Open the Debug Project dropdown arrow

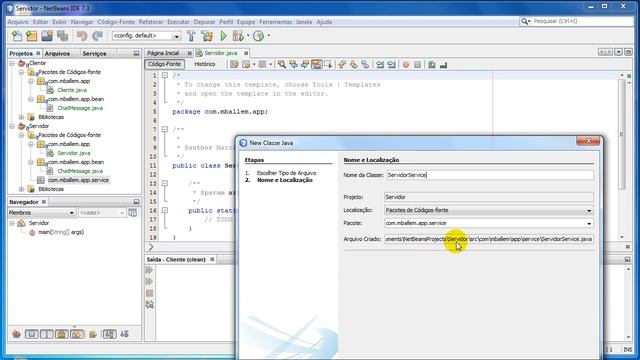[248, 36]
